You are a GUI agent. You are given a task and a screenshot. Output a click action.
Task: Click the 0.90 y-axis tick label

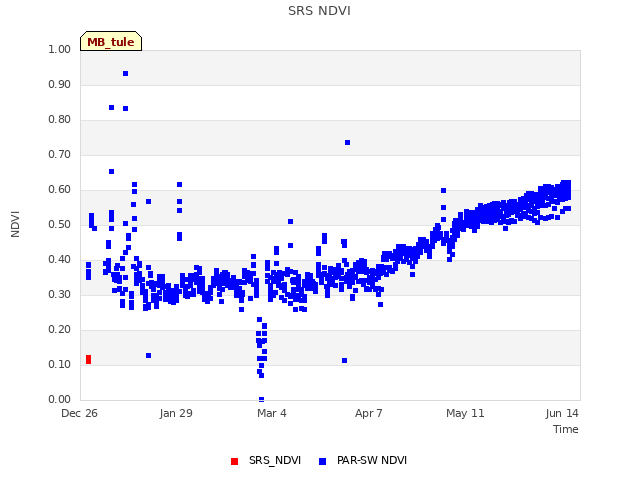click(x=60, y=84)
